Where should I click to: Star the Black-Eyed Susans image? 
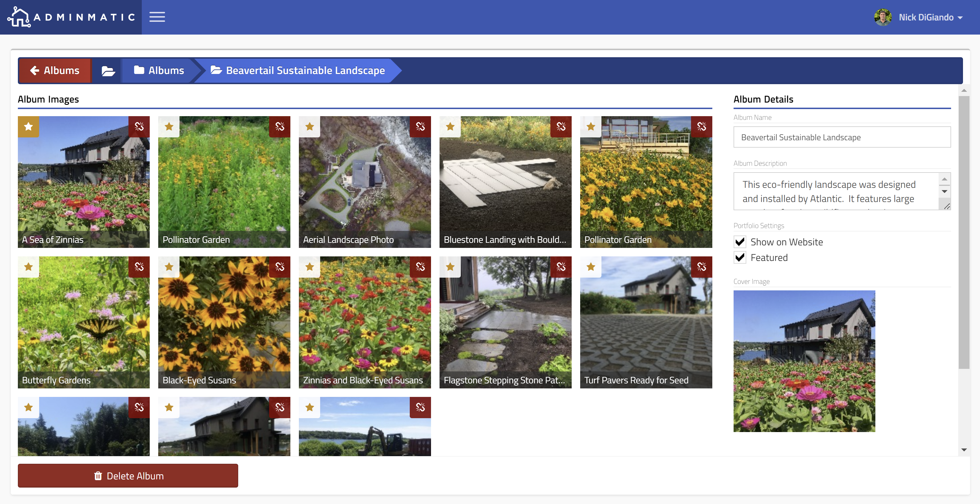tap(169, 267)
